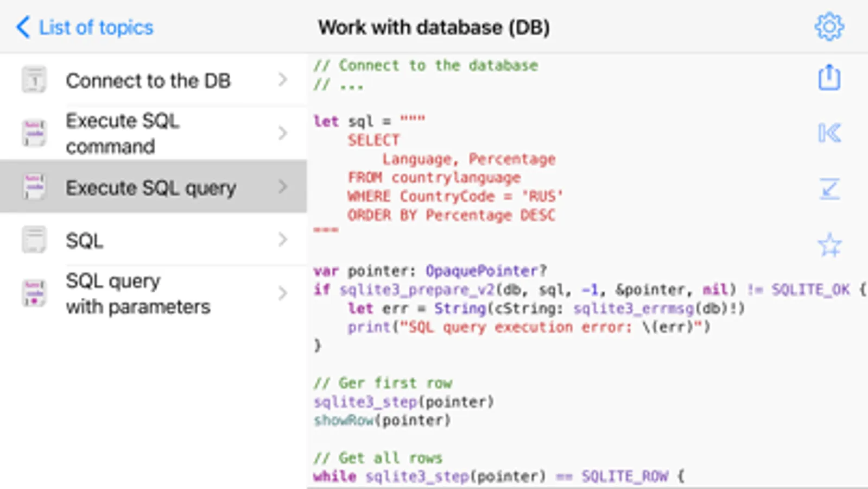
Task: Open Connect to the DB topic
Action: 154,80
